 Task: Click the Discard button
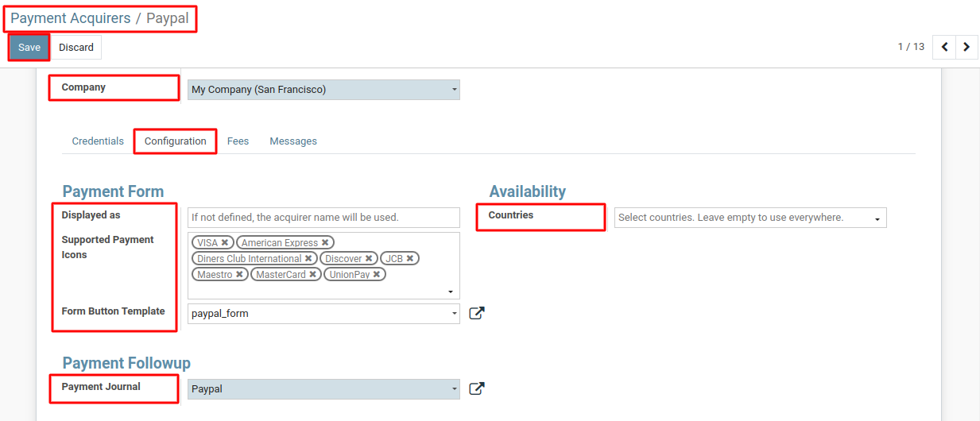(76, 48)
